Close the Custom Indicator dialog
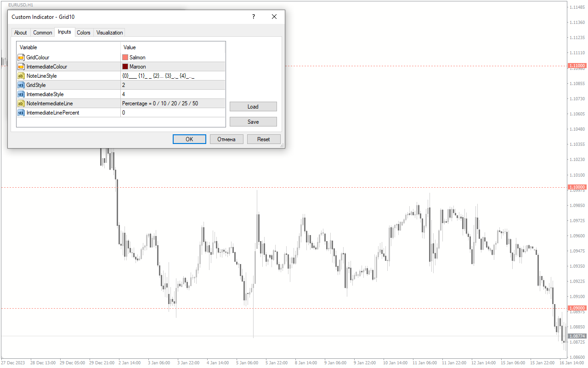This screenshot has height=368, width=588. [274, 17]
